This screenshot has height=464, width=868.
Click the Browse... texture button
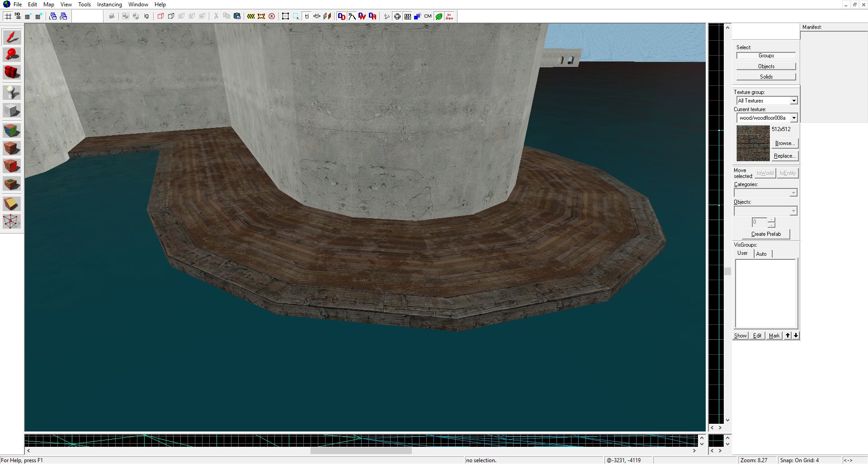[x=784, y=143]
